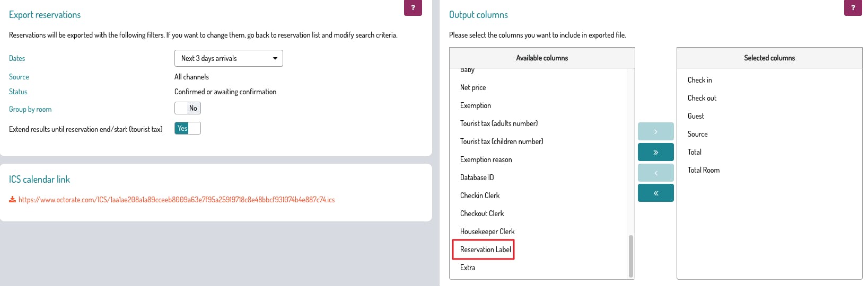Image resolution: width=868 pixels, height=286 pixels.
Task: Click help icon in Export reservations panel
Action: pyautogui.click(x=413, y=7)
